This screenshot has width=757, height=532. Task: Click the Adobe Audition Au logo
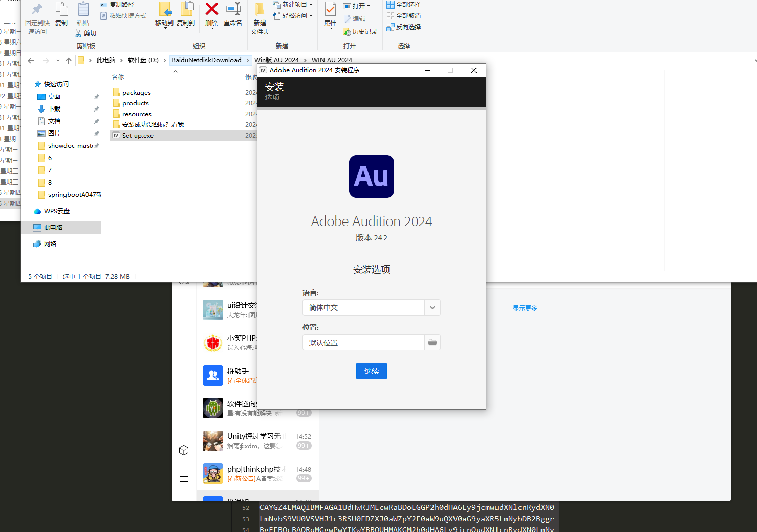point(372,176)
